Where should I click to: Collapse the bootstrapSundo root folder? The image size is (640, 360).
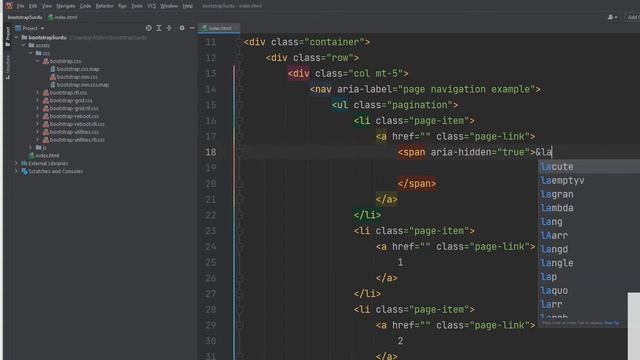16,38
